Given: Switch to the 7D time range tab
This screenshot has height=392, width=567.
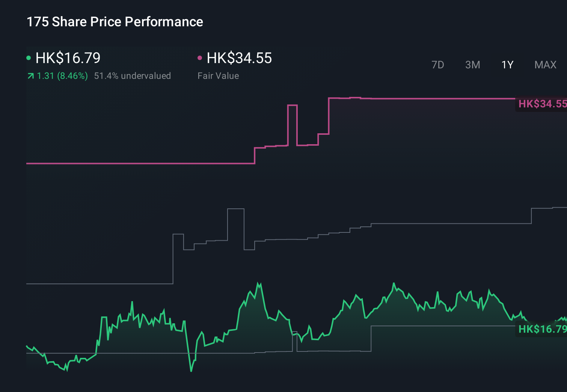Looking at the screenshot, I should coord(438,65).
